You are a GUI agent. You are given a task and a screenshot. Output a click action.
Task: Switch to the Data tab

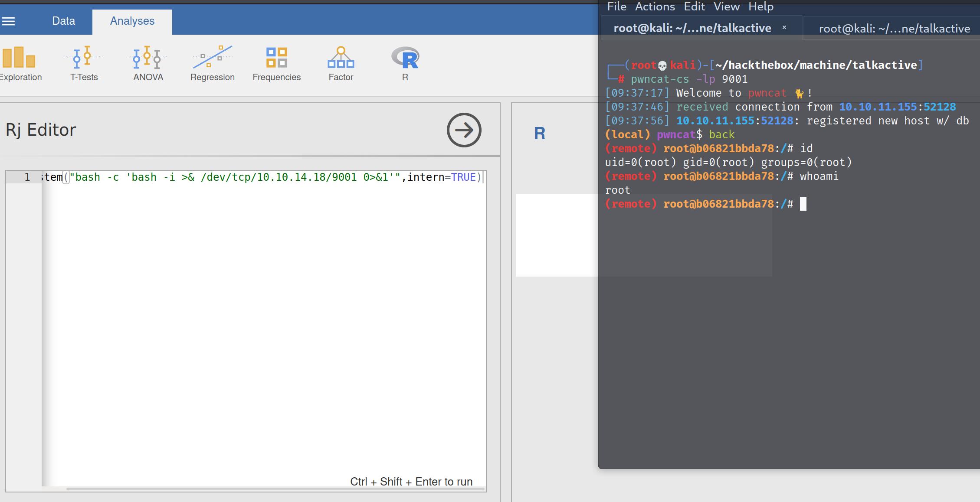(x=63, y=21)
